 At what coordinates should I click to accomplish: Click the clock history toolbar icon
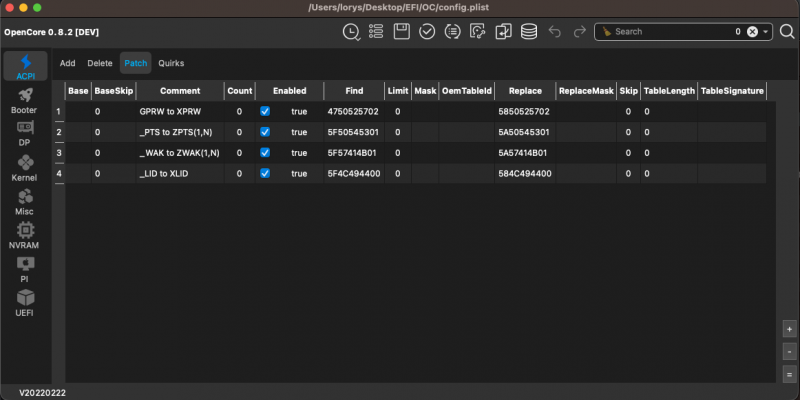coord(351,32)
